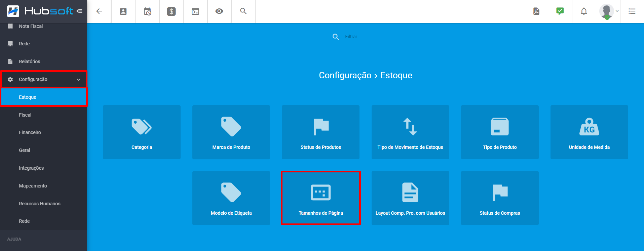
Task: Click the back arrow in the top toolbar
Action: (x=99, y=11)
